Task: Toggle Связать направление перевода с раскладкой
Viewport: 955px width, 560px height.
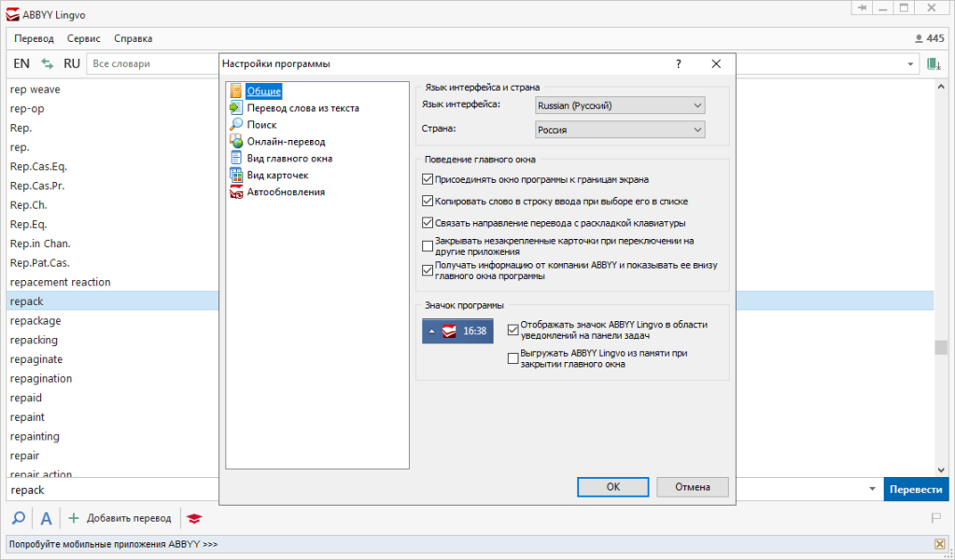Action: 428,223
